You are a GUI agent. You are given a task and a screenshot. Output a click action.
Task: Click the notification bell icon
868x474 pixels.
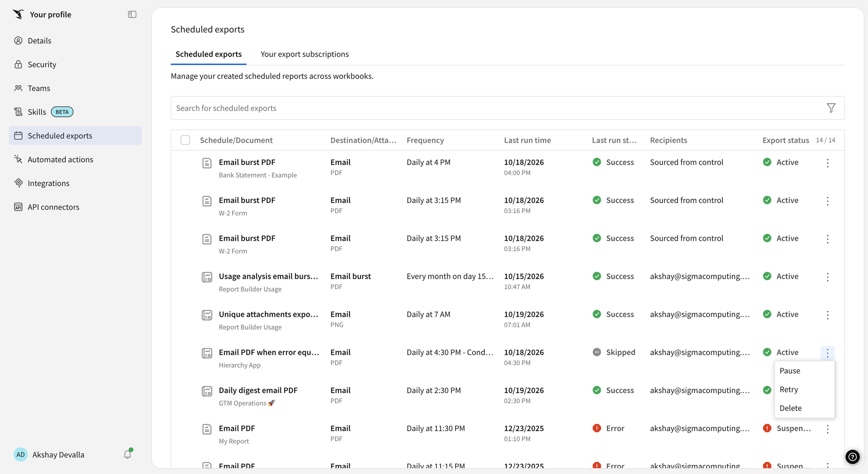pos(127,455)
